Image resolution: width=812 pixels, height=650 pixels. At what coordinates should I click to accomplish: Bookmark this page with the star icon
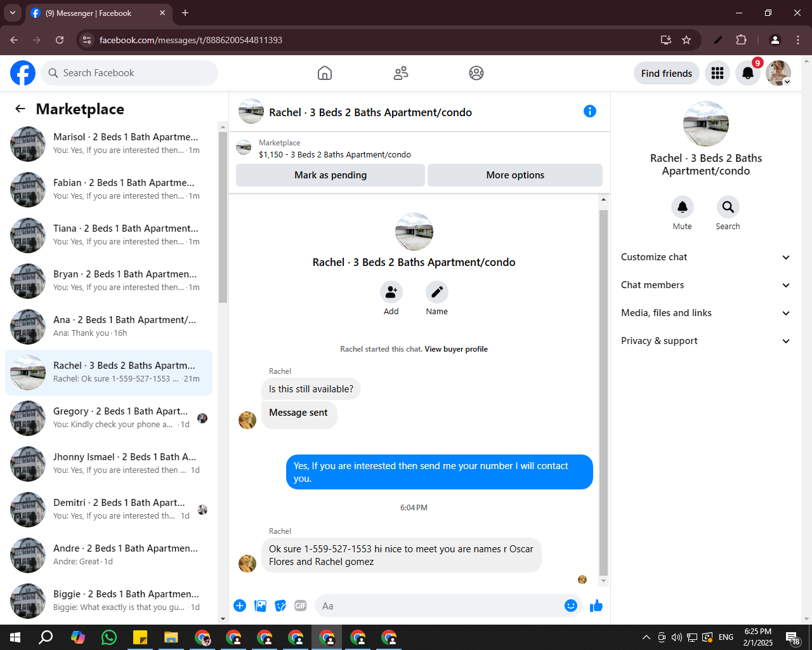tap(686, 40)
